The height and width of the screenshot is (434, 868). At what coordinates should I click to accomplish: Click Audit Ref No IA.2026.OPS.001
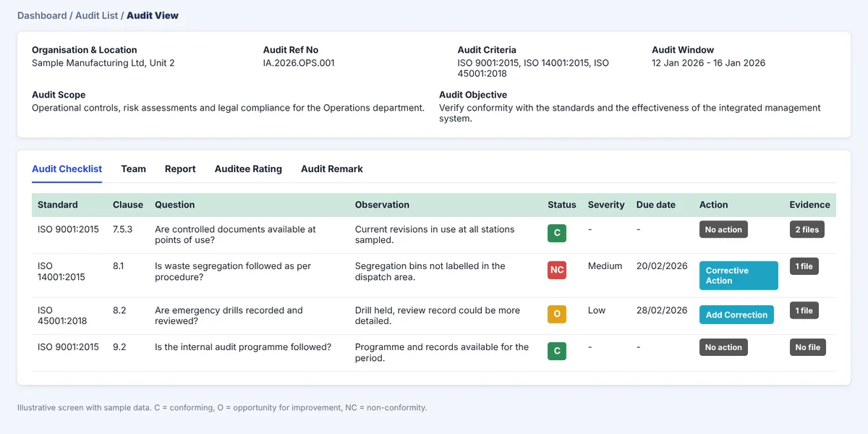point(299,63)
